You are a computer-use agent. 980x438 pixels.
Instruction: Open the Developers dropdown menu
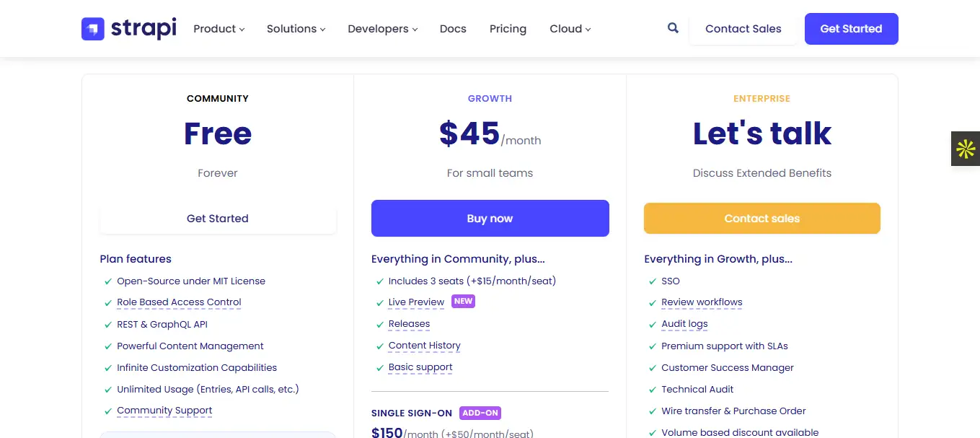click(x=382, y=29)
